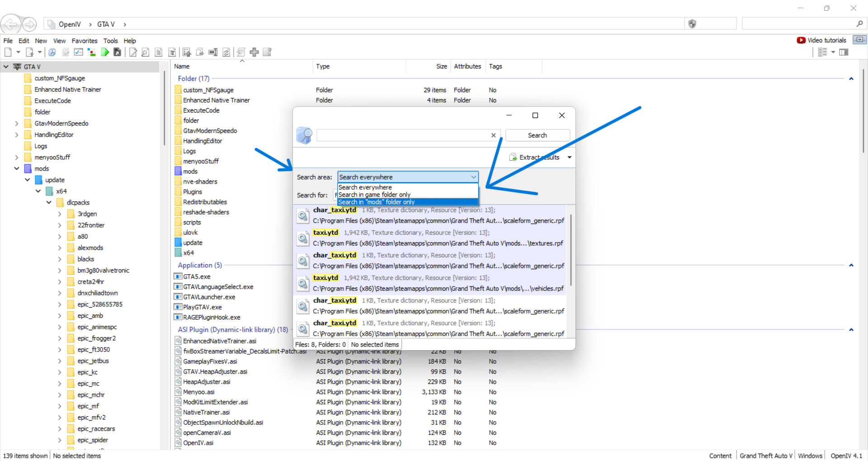Image resolution: width=868 pixels, height=461 pixels.
Task: Click the search dialog text input field
Action: click(x=403, y=135)
